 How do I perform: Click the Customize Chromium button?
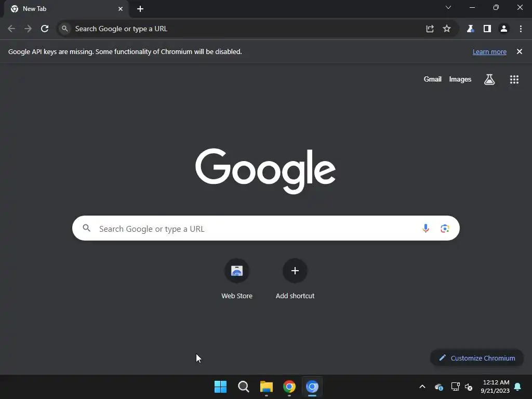click(477, 358)
